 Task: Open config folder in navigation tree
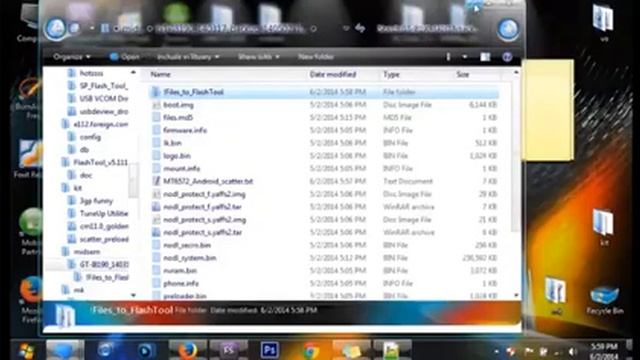coord(90,137)
